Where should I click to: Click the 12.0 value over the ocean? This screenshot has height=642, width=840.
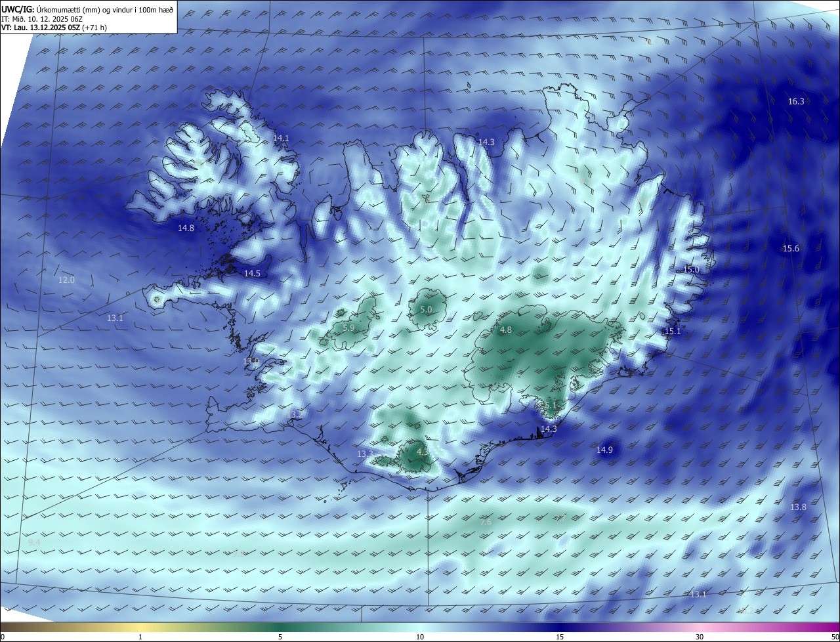click(67, 280)
